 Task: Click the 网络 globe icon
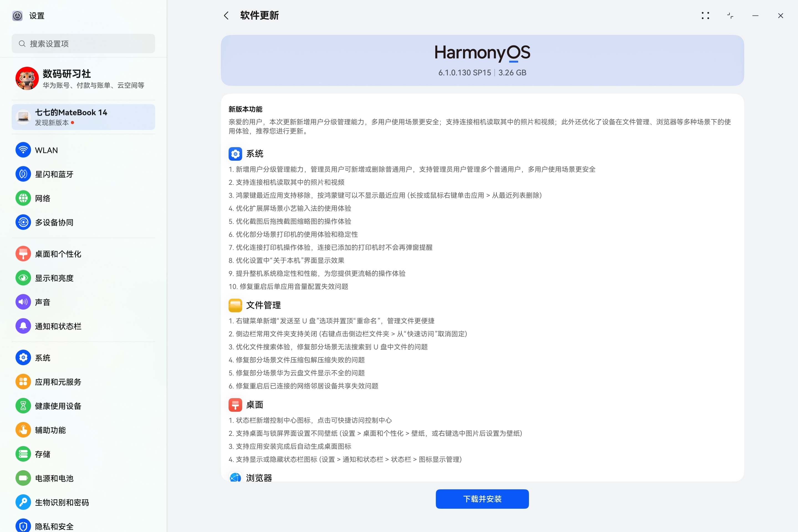click(x=23, y=198)
